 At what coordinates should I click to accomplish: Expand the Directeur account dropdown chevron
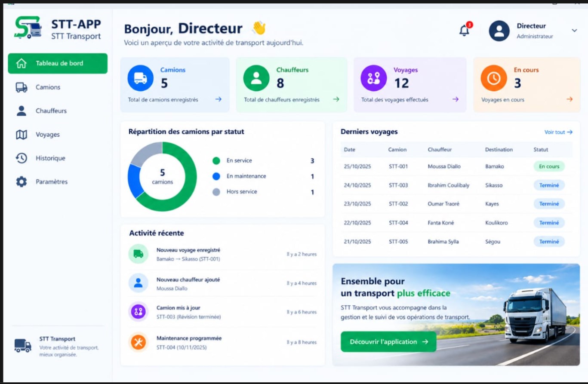pos(574,31)
